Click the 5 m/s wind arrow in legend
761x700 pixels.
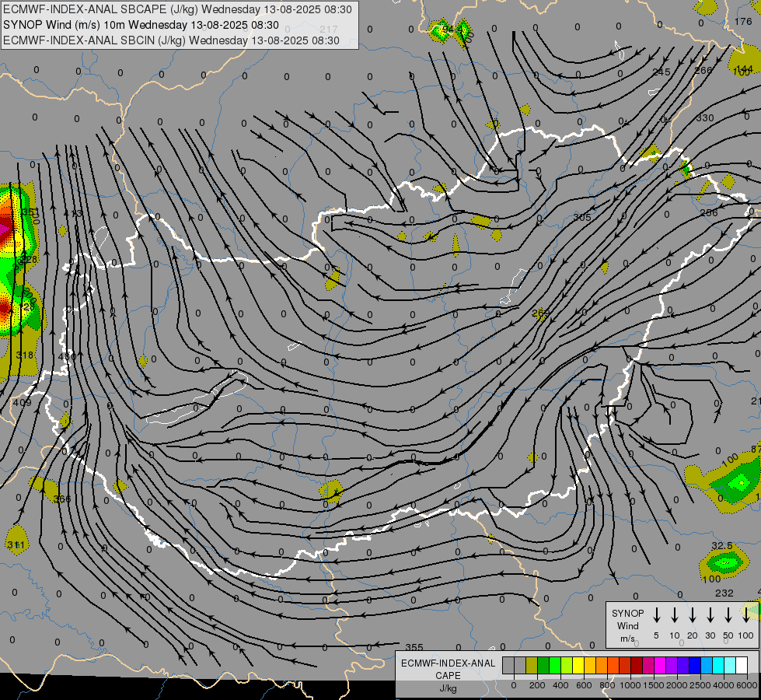(x=656, y=615)
